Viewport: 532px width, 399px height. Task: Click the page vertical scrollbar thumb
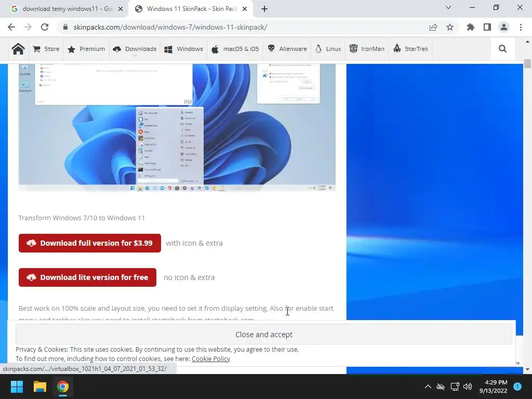(527, 63)
